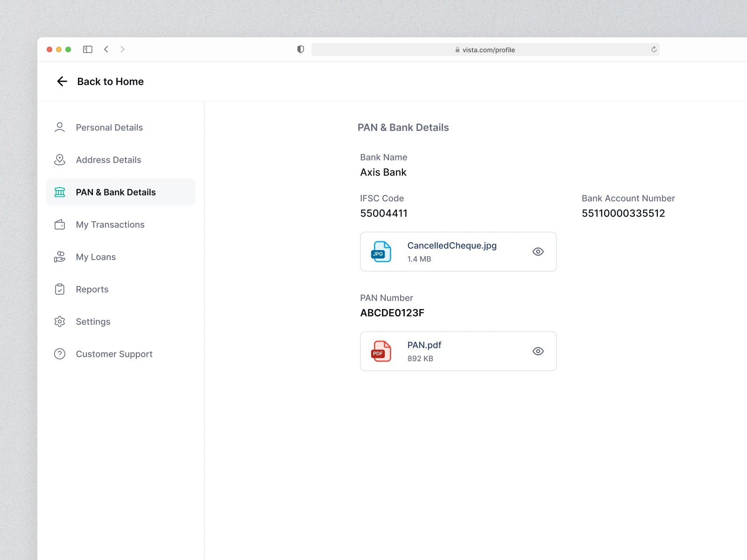The image size is (747, 560).
Task: Click the Reports clipboard icon
Action: click(60, 289)
